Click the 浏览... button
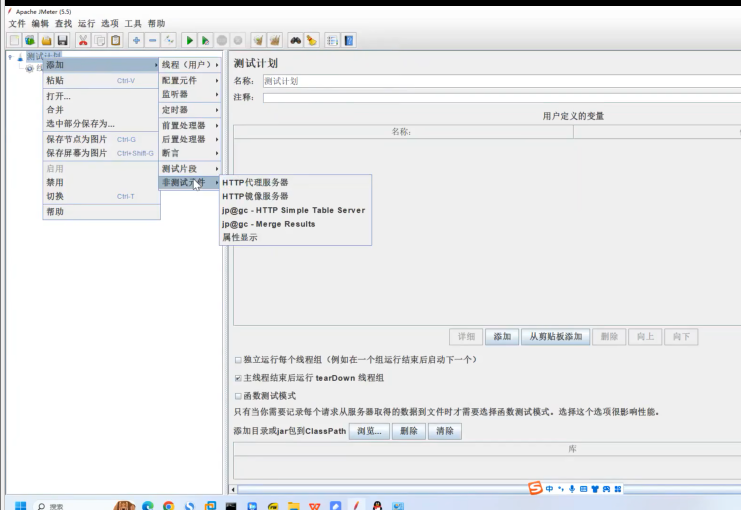Screen dimensions: 741x510 369,431
